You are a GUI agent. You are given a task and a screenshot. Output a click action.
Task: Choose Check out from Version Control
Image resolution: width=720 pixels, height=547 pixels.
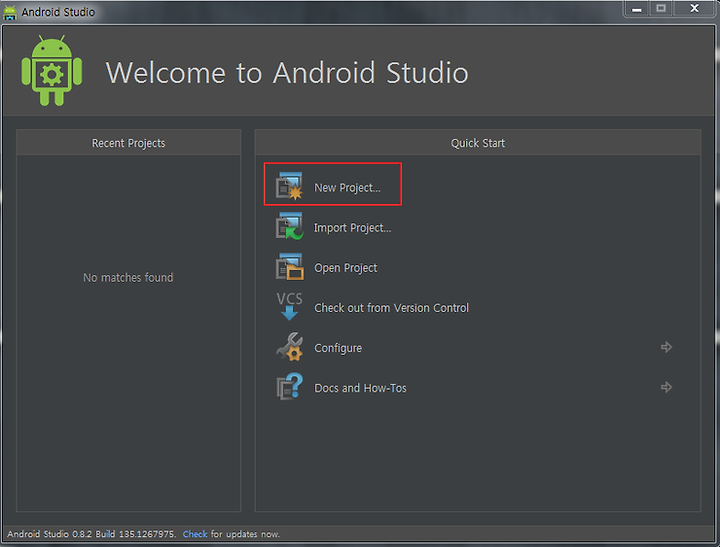391,308
